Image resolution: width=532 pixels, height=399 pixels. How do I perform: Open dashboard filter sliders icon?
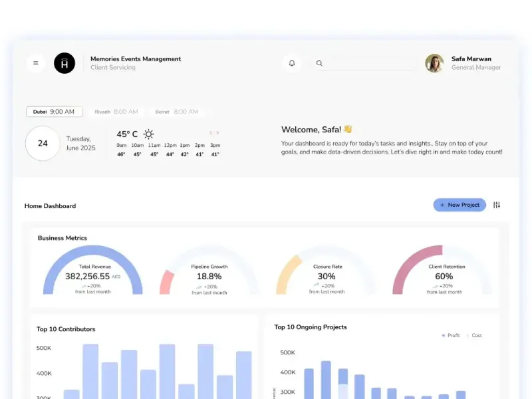click(x=496, y=205)
